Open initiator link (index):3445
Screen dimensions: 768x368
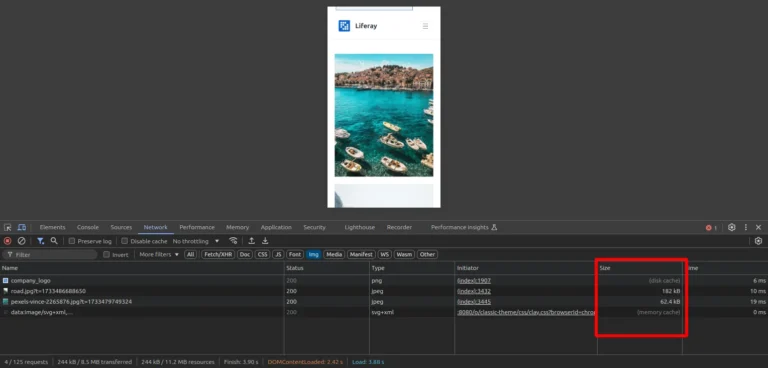(474, 302)
